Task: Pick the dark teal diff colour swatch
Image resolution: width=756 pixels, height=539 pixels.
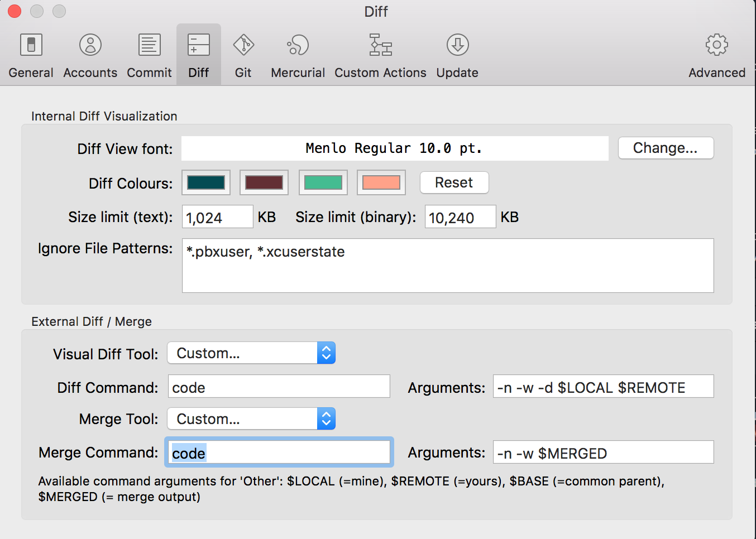Action: pyautogui.click(x=206, y=182)
